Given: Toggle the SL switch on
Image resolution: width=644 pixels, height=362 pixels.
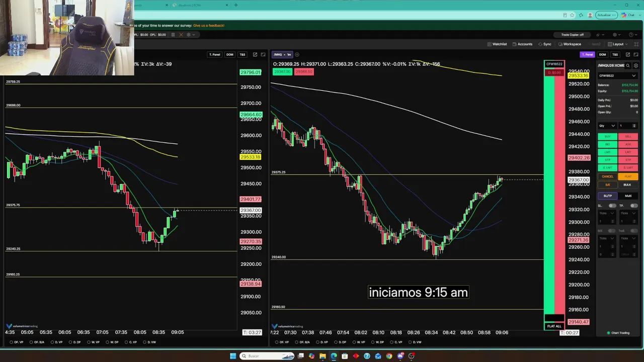Looking at the screenshot, I should click(612, 206).
